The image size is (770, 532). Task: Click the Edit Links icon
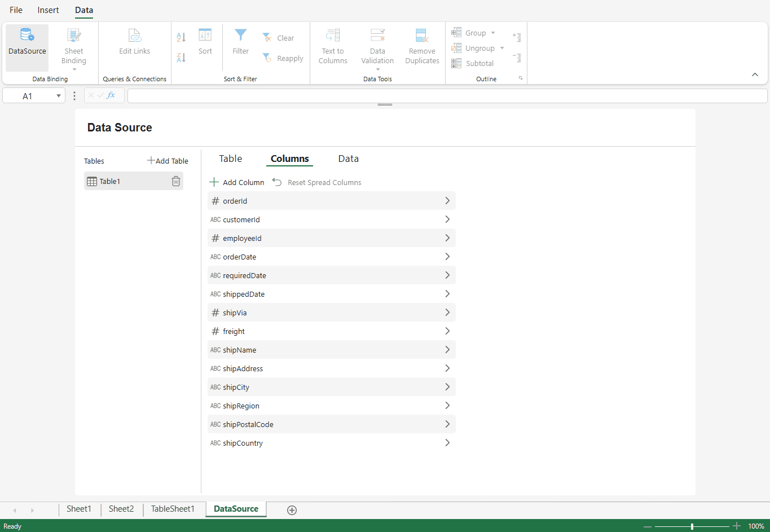pos(134,35)
